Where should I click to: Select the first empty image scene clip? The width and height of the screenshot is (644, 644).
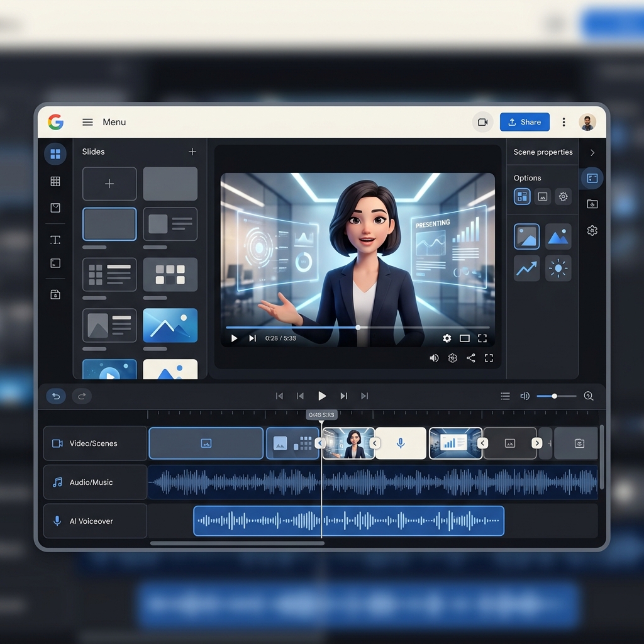[x=206, y=443]
